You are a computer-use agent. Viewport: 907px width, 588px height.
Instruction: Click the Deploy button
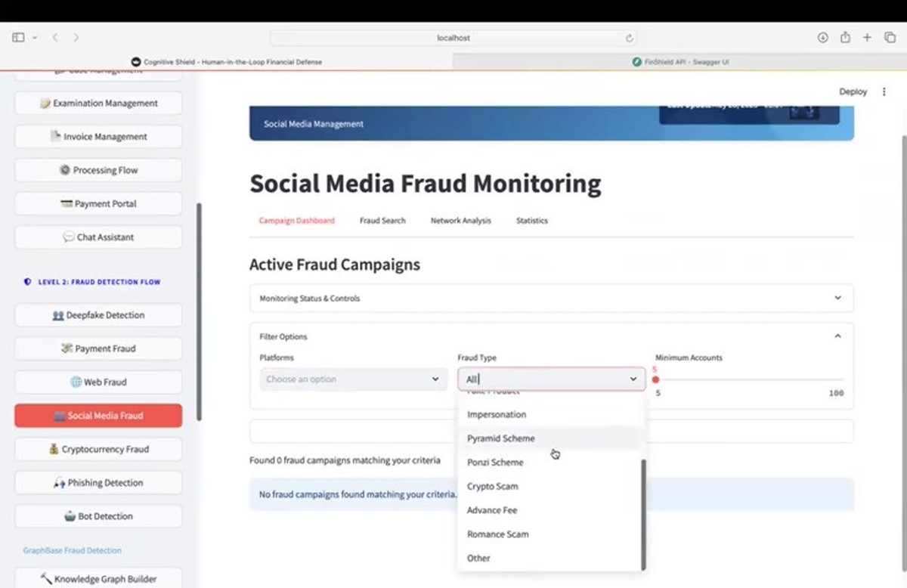pos(853,91)
